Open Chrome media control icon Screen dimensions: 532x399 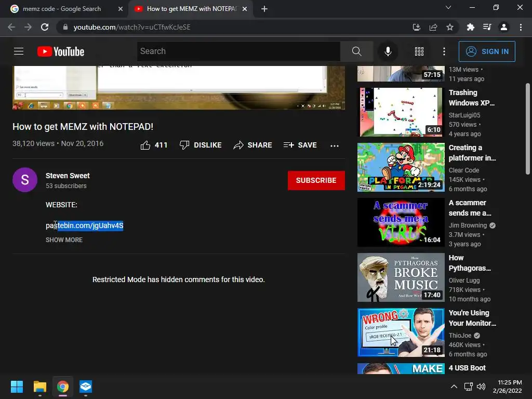487,27
